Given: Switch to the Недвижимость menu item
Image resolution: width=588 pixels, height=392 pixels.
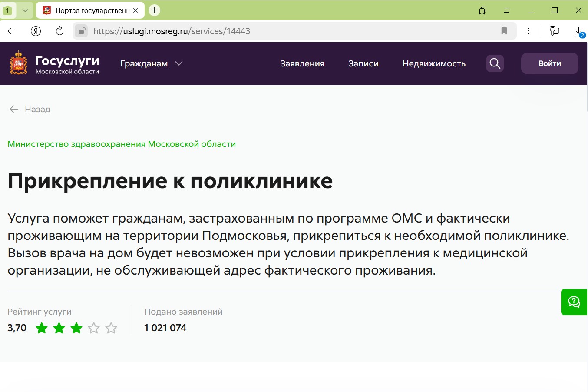Looking at the screenshot, I should point(434,63).
